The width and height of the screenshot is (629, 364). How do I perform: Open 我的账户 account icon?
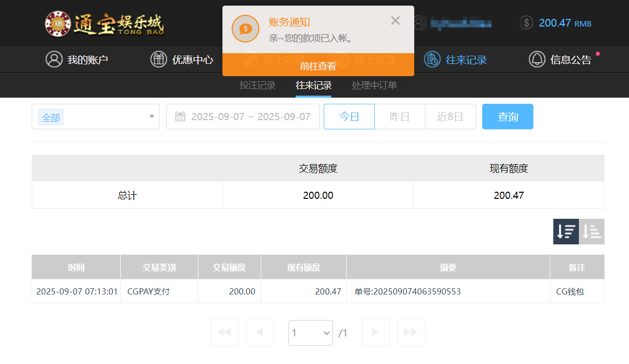click(54, 59)
